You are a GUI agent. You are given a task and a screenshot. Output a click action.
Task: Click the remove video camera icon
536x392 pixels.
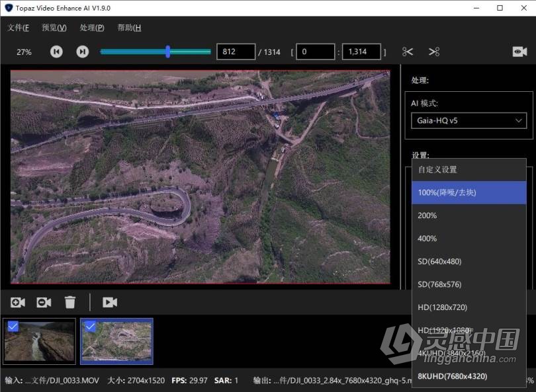[x=44, y=302]
